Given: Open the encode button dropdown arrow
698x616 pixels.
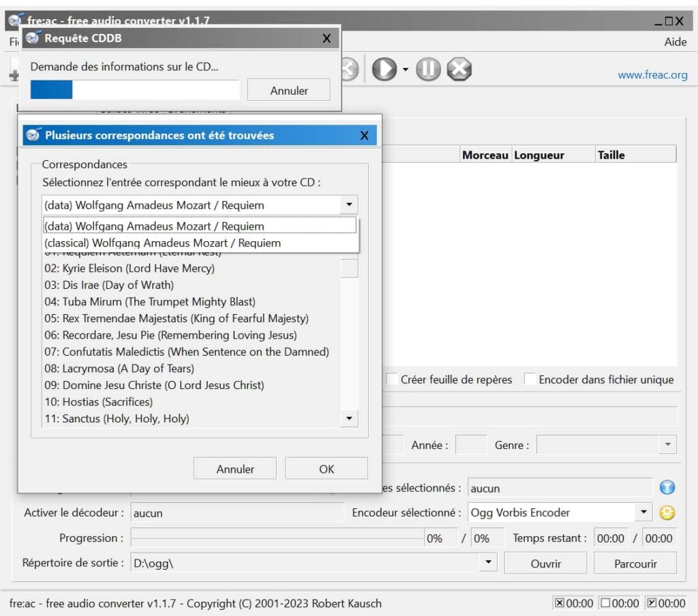Looking at the screenshot, I should [405, 70].
